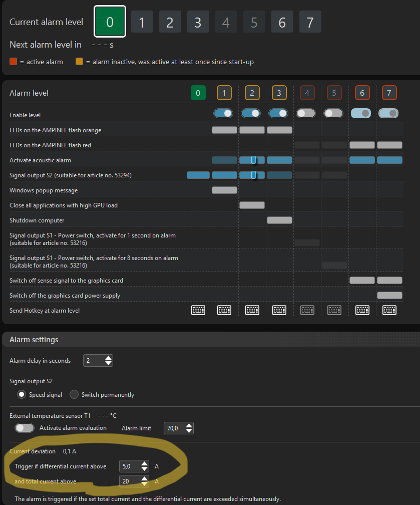420x505 pixels.
Task: Open hotkey settings for alarm level 1
Action: point(224,310)
